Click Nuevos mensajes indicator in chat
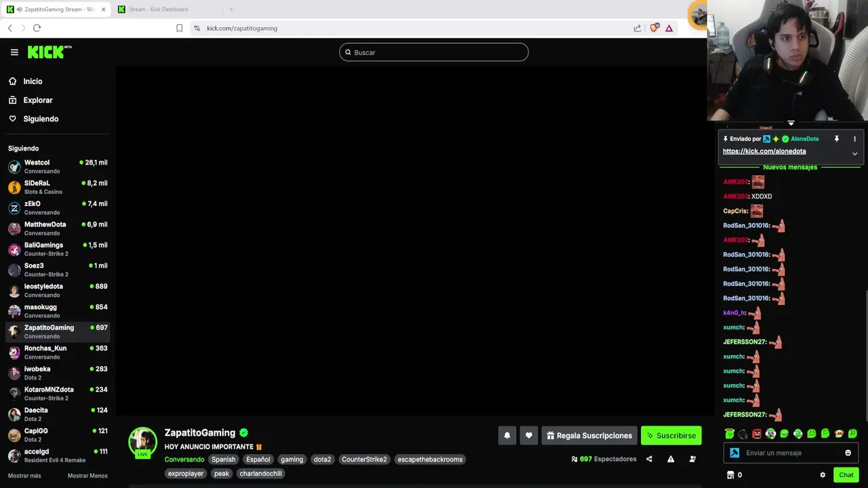Viewport: 868px width, 488px height. [790, 167]
